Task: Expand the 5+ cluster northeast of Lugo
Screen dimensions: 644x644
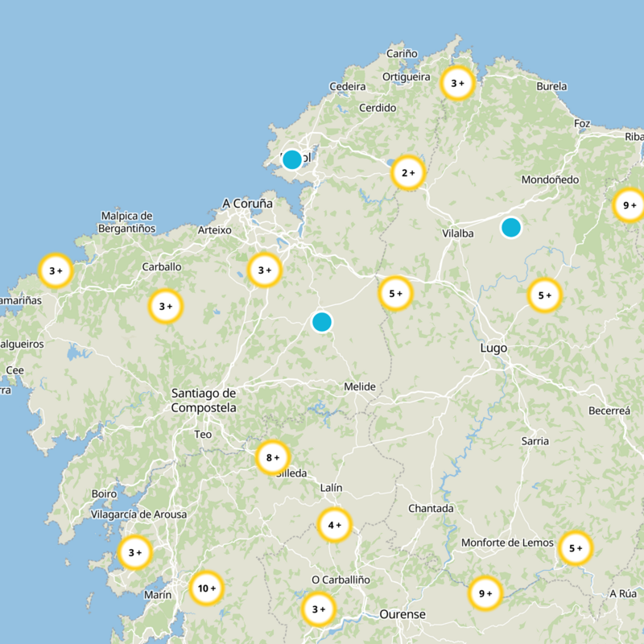Action: pos(545,295)
